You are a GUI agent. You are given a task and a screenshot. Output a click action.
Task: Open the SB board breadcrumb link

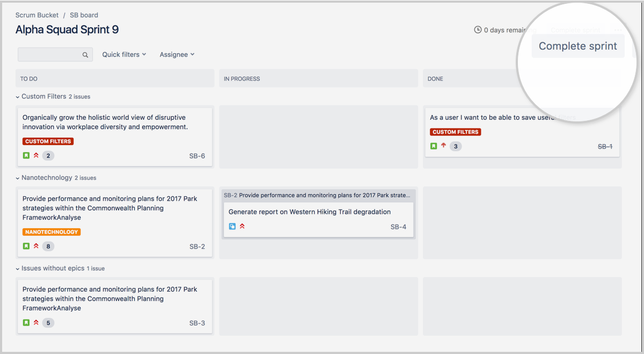84,15
